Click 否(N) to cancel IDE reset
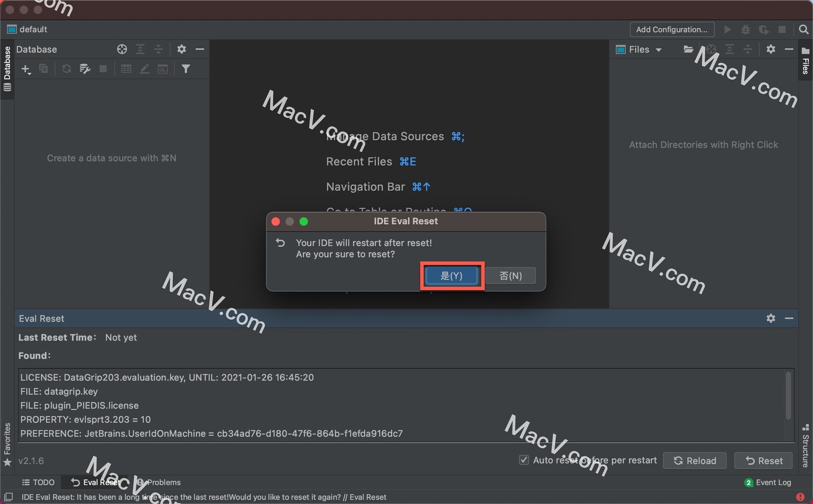Viewport: 813px width, 504px height. click(510, 275)
